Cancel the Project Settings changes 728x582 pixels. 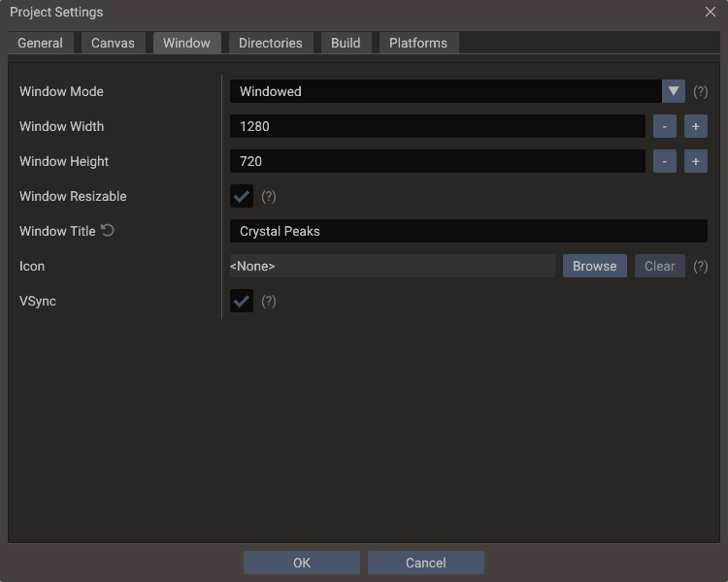click(x=426, y=563)
